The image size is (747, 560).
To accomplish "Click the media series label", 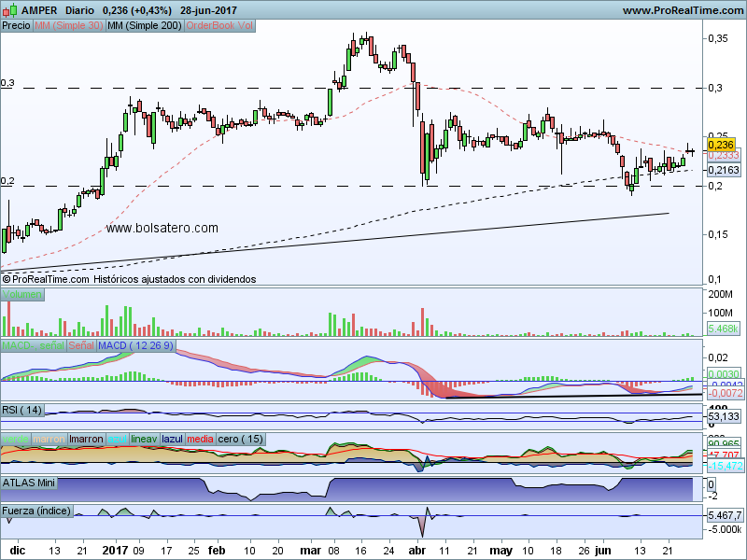I will click(x=199, y=439).
